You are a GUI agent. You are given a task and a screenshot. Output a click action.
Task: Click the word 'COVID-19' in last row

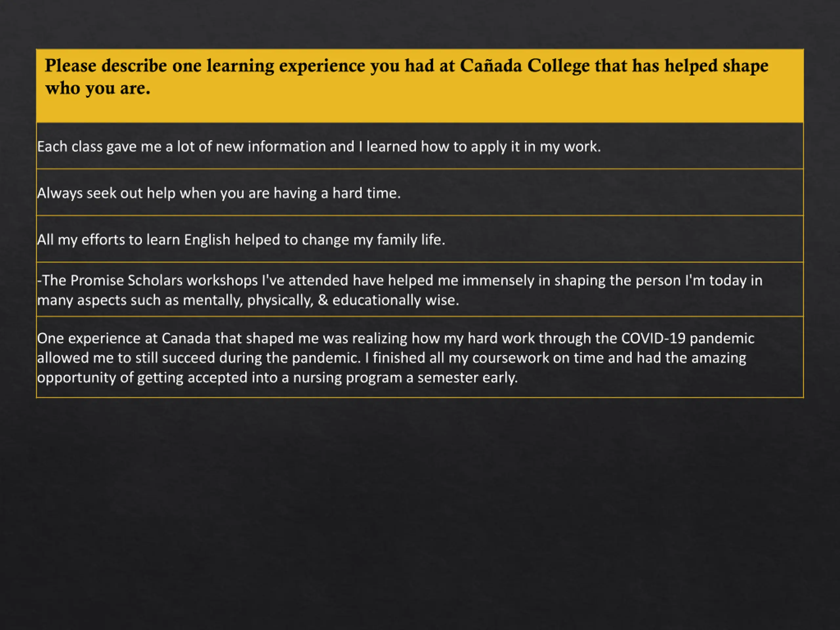coord(653,338)
